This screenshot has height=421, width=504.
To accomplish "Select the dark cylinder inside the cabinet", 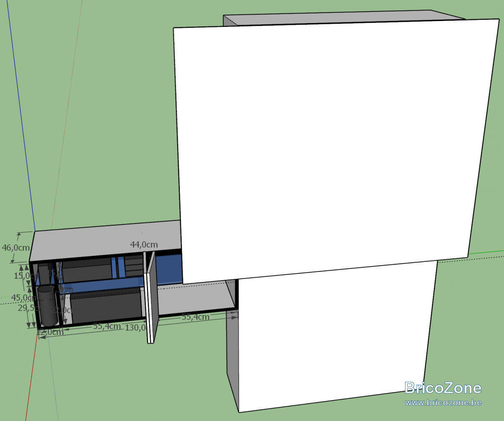I will pyautogui.click(x=47, y=306).
